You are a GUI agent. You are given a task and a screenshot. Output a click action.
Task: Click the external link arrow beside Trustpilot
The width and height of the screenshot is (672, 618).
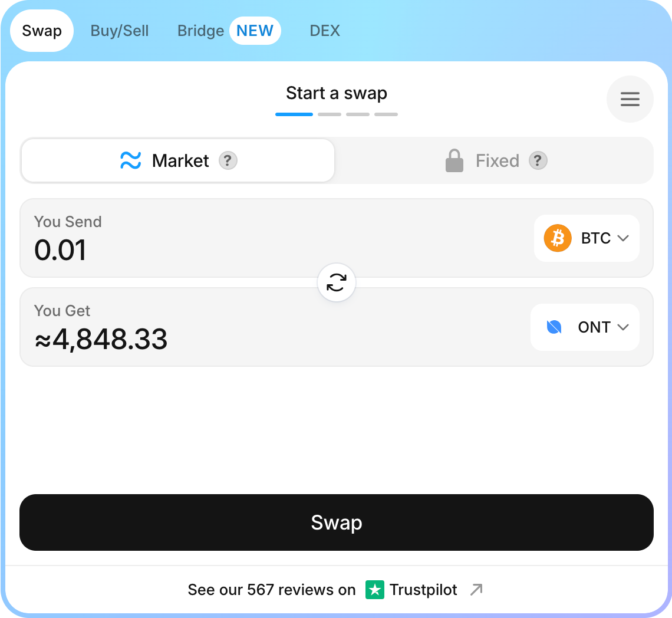click(x=476, y=590)
